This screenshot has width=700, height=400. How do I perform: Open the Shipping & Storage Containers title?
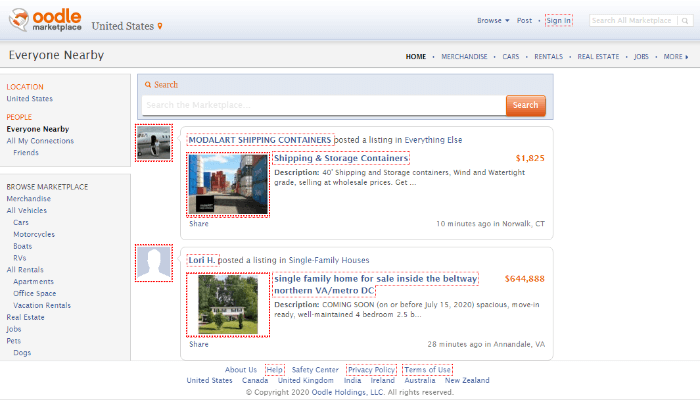click(340, 158)
